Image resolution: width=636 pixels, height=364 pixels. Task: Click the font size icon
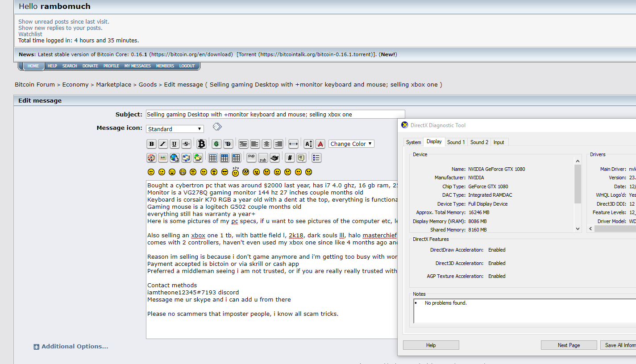point(308,144)
